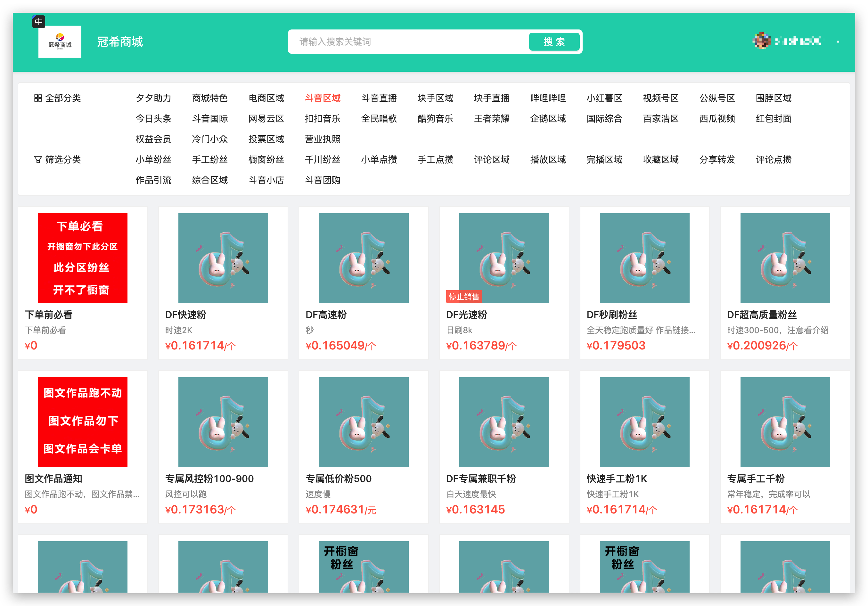Select the 红包封面 category
Image resolution: width=868 pixels, height=606 pixels.
(774, 119)
